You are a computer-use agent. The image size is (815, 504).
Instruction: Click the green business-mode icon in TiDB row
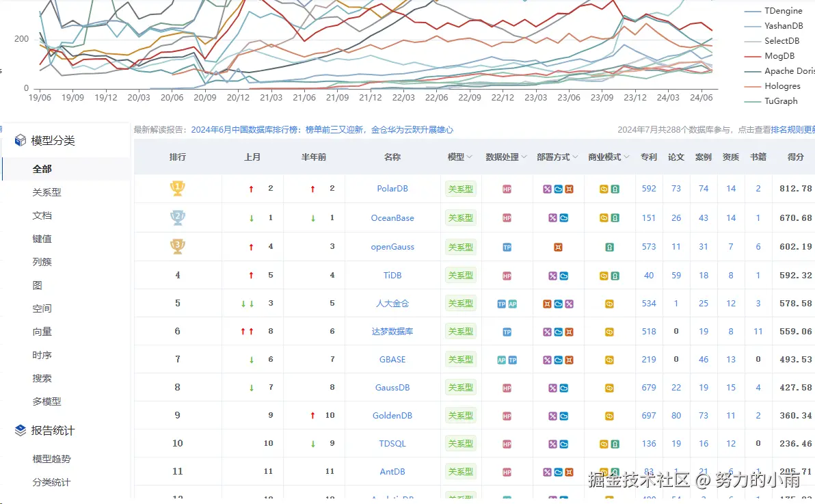[615, 276]
